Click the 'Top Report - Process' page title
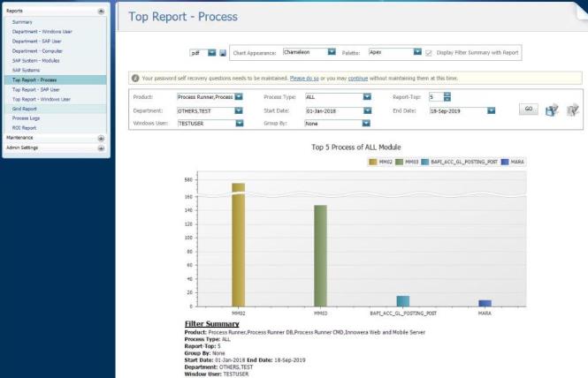The image size is (588, 378). tap(183, 17)
